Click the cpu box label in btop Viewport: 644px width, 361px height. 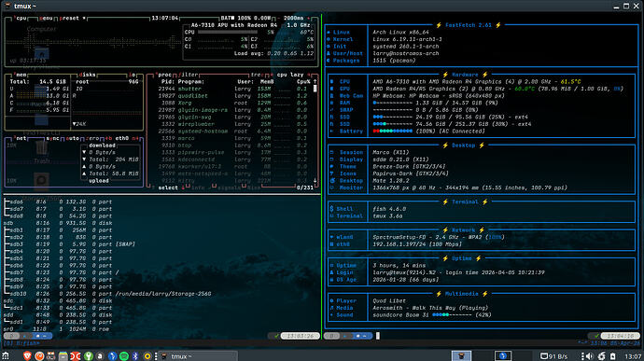pos(21,18)
